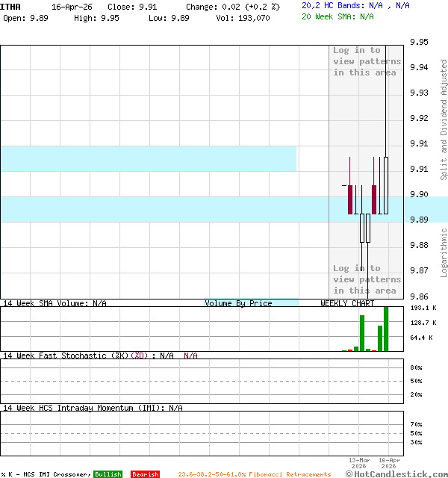Click the first red candlestick on chart

349,199
